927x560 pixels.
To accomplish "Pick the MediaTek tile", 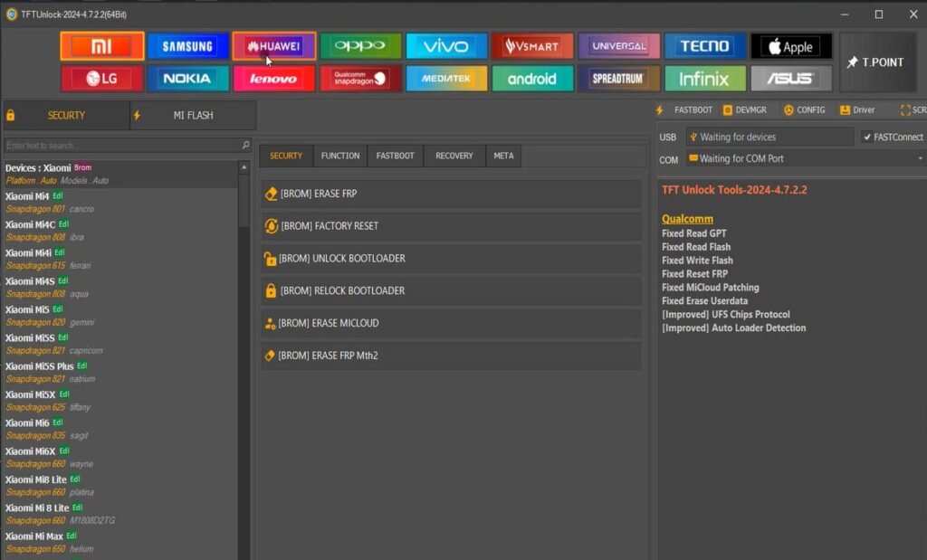I will click(446, 79).
